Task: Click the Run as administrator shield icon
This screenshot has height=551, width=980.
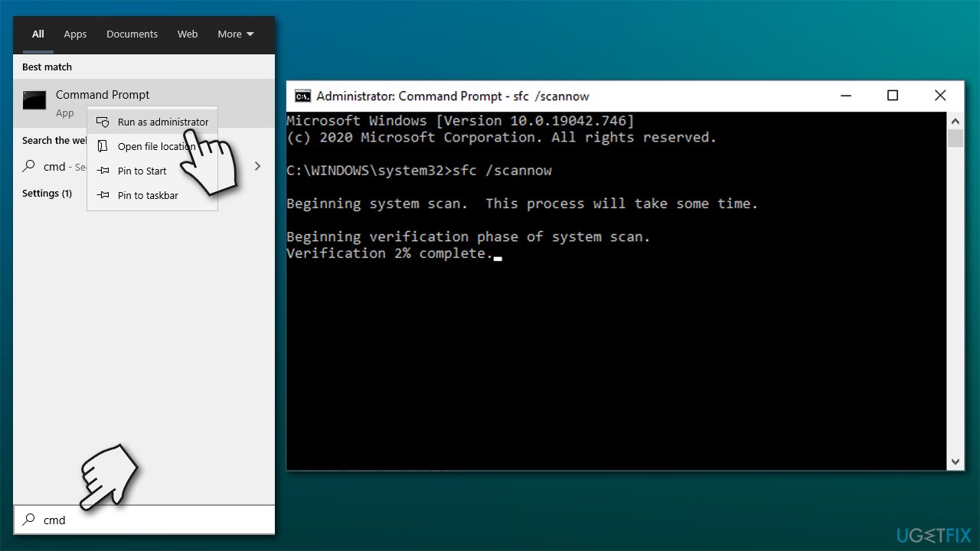Action: click(x=103, y=122)
